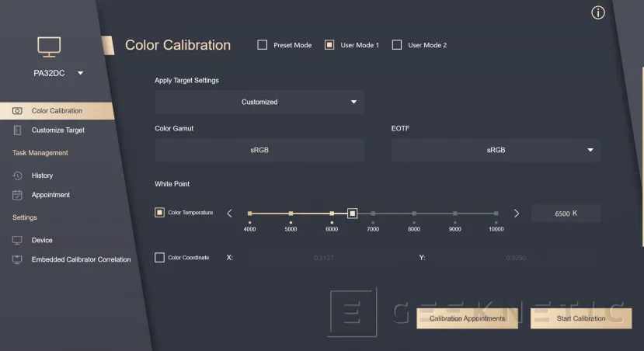
Task: Click the Settings section heading
Action: (25, 217)
